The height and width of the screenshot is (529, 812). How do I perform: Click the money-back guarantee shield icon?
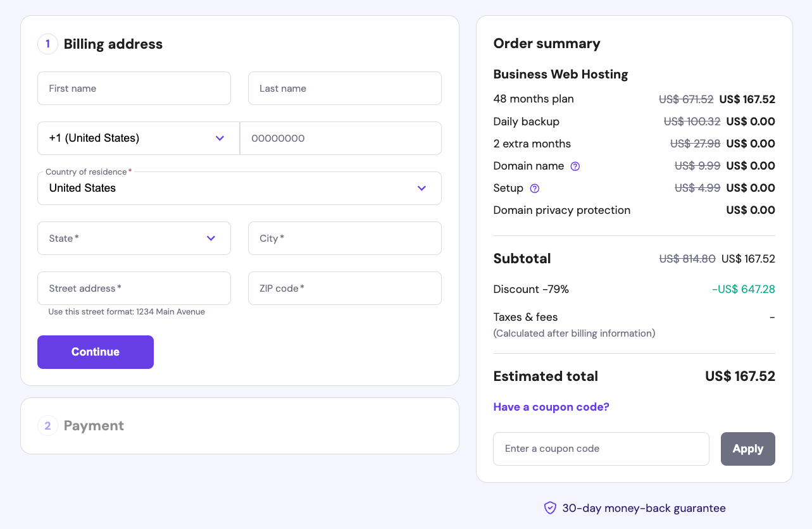tap(550, 508)
